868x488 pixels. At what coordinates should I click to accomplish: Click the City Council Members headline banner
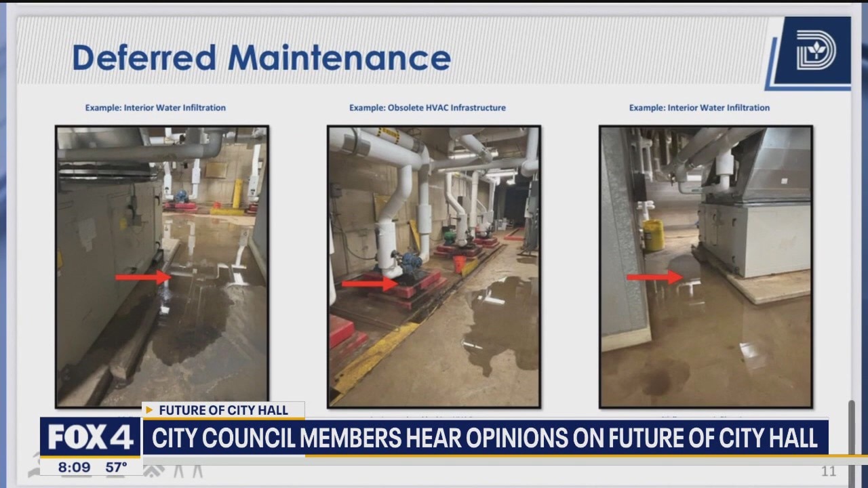pyautogui.click(x=484, y=438)
